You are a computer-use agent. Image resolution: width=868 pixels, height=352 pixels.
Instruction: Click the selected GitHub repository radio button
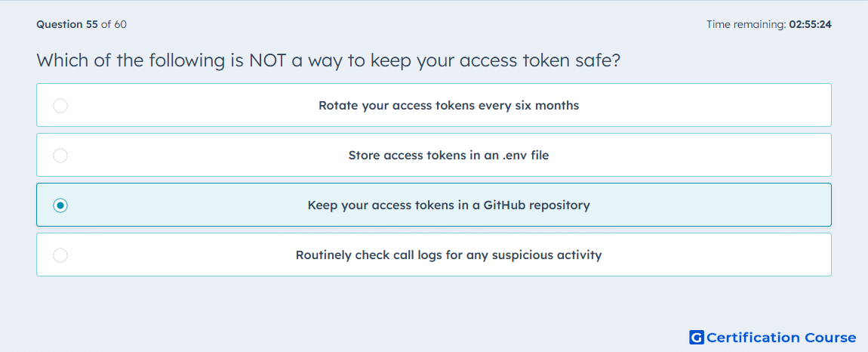coord(60,205)
